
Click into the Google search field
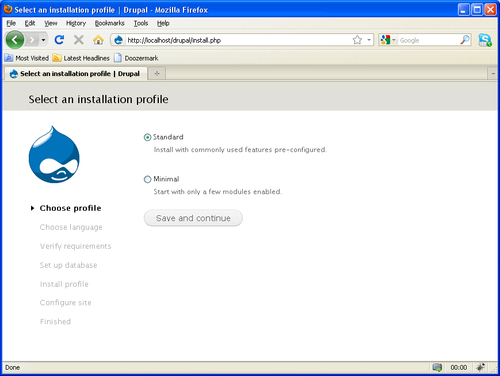point(428,40)
